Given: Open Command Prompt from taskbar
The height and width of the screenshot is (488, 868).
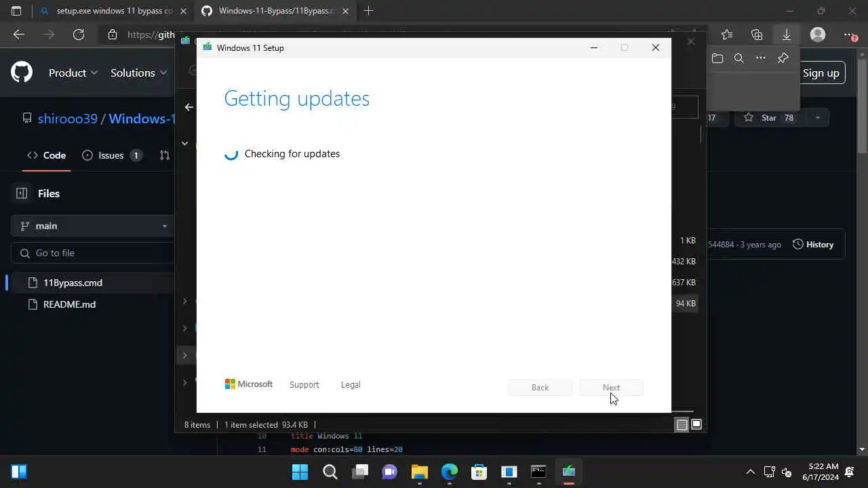Looking at the screenshot, I should point(538,472).
